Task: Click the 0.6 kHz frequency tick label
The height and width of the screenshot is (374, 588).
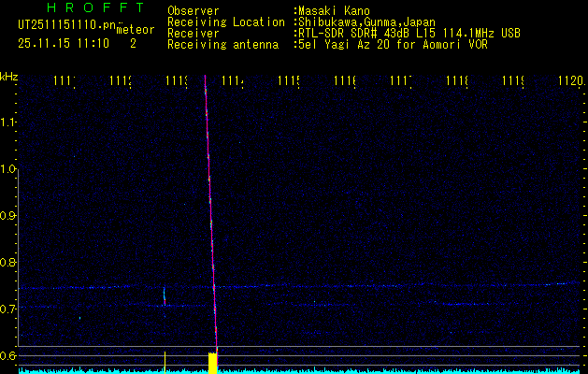Action: pos(9,355)
